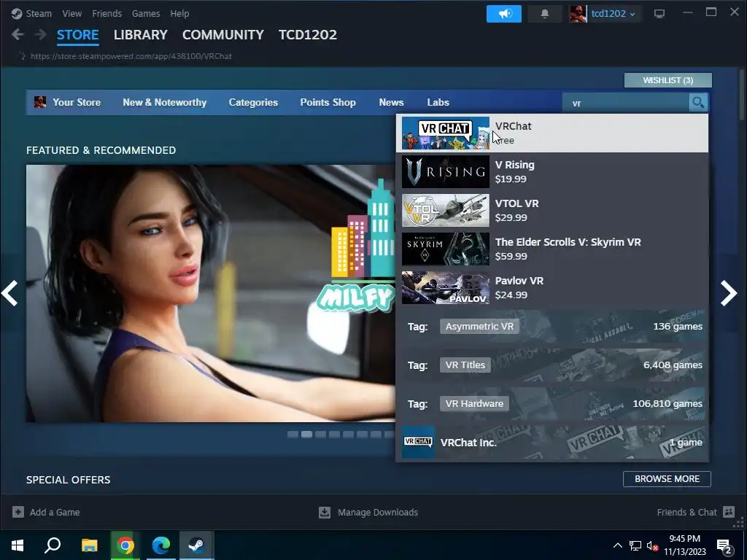Click the store page vertical scrollbar
The image size is (747, 560).
pyautogui.click(x=742, y=95)
